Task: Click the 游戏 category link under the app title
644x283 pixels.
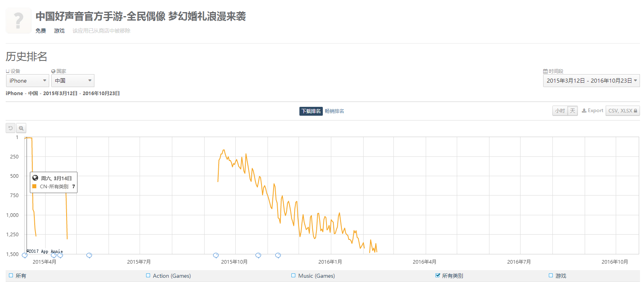Action: click(x=59, y=31)
